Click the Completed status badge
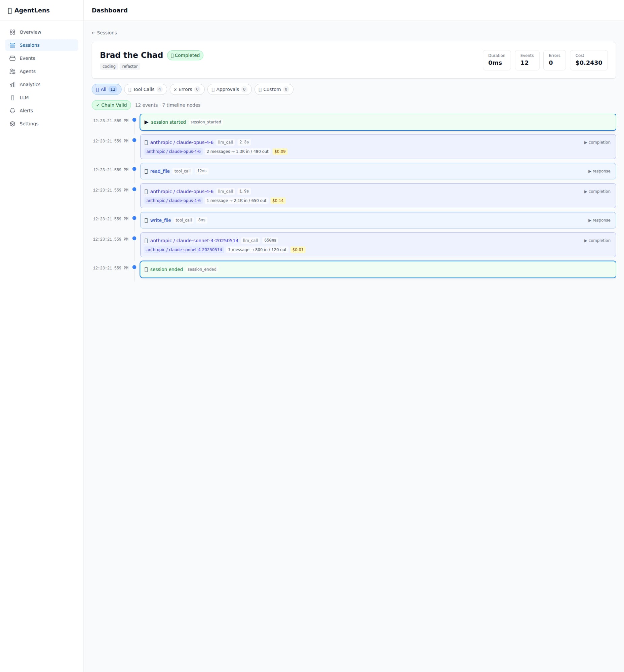The image size is (624, 672). pyautogui.click(x=185, y=55)
